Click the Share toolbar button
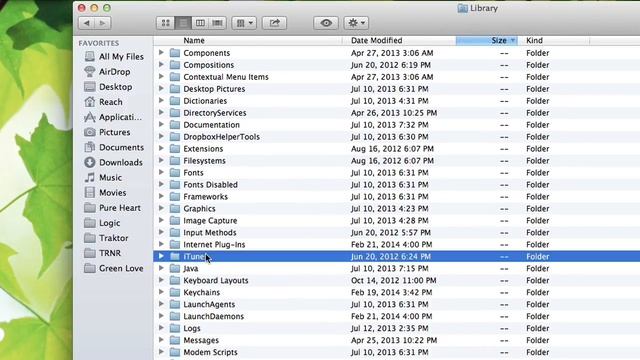 [x=274, y=23]
